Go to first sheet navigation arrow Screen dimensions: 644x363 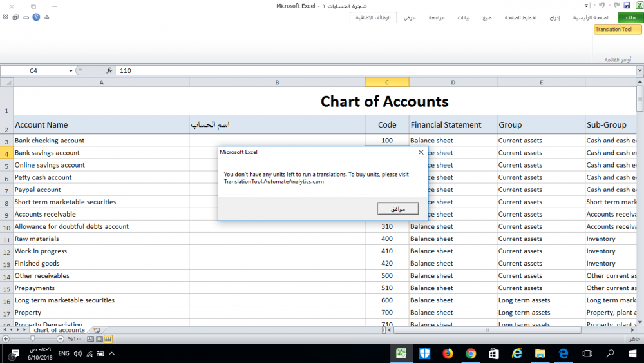click(x=4, y=329)
